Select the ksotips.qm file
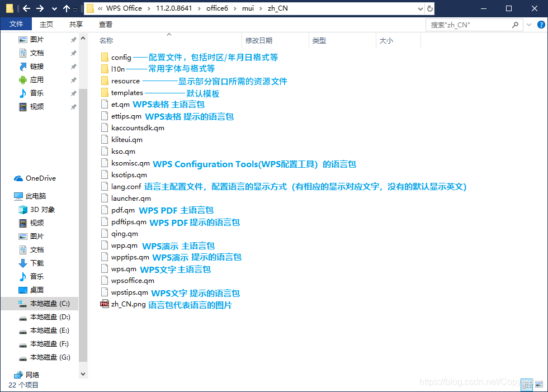 point(129,175)
